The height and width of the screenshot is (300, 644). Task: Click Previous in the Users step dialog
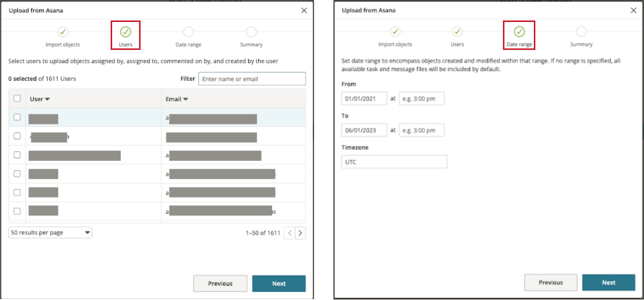coord(220,284)
